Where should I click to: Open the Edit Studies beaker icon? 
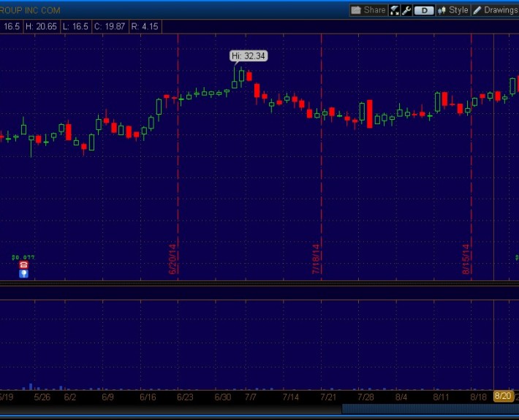pyautogui.click(x=395, y=10)
